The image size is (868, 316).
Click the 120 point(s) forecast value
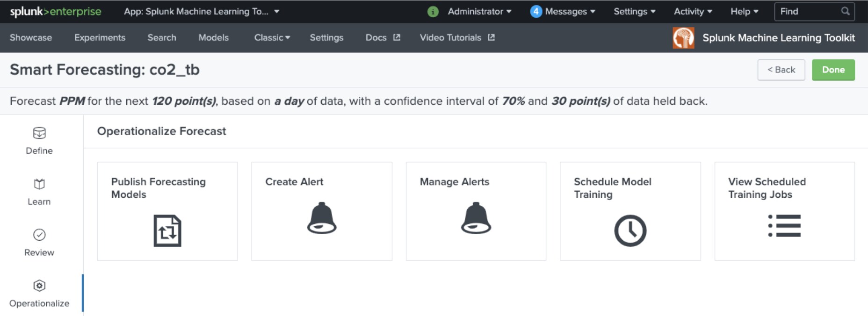coord(184,101)
